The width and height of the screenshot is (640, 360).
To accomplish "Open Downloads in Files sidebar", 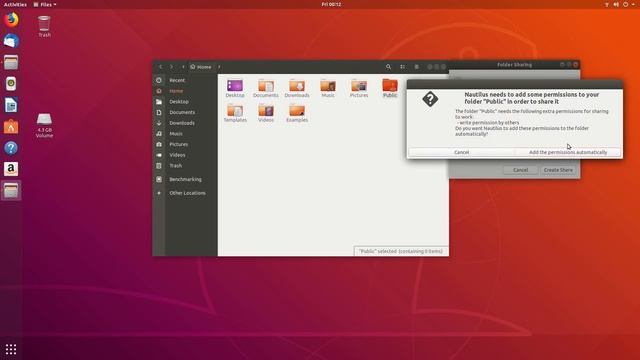I will pos(185,123).
